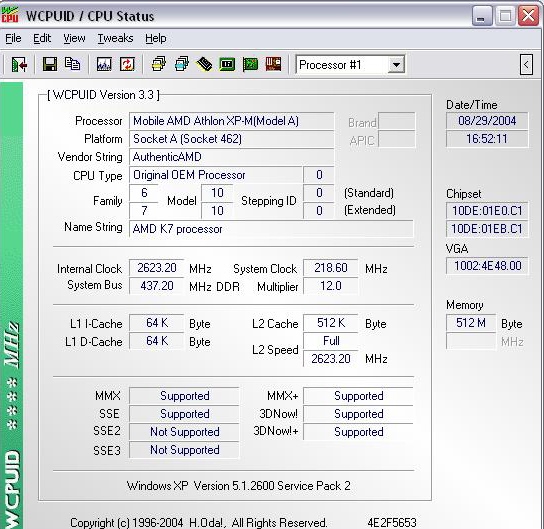The height and width of the screenshot is (529, 544).
Task: Click the SSE Supported field
Action: coord(184,414)
